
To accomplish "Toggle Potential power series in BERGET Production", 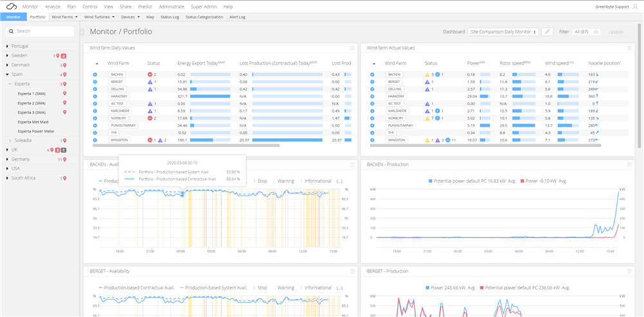I will click(x=526, y=288).
